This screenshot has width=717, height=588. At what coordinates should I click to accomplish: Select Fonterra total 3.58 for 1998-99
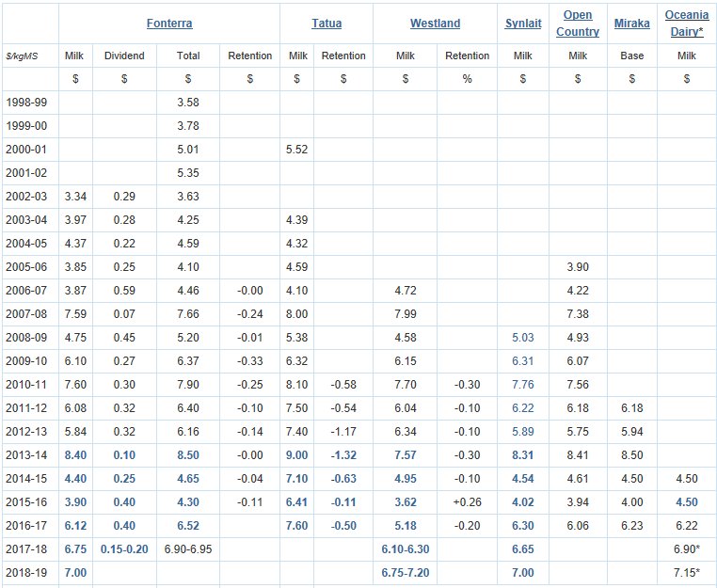[188, 103]
